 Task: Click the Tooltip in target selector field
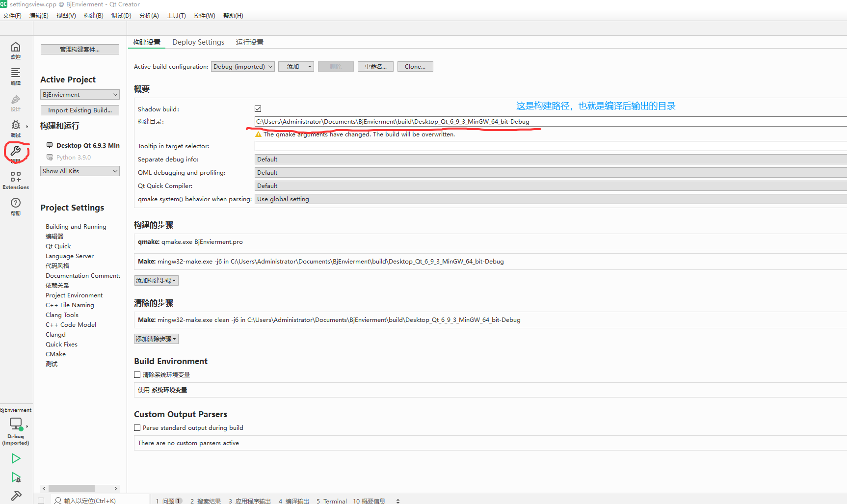click(551, 146)
